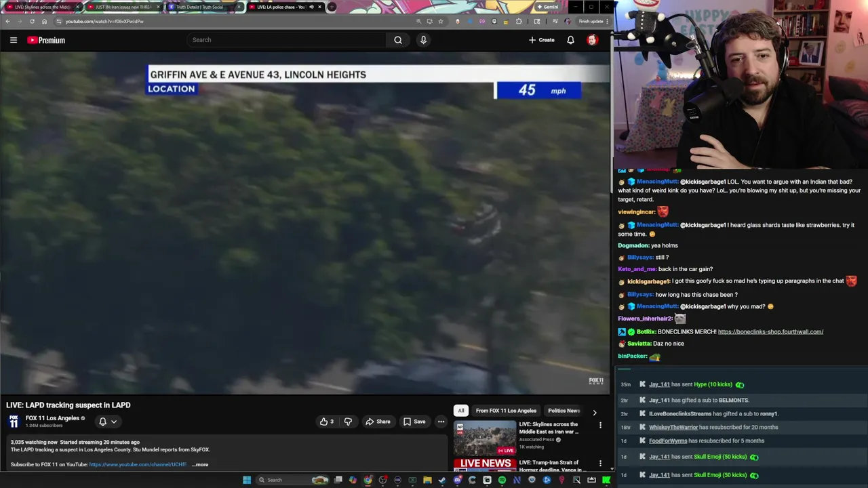
Task: Click the FOX 11 channel avatar
Action: pyautogui.click(x=14, y=422)
